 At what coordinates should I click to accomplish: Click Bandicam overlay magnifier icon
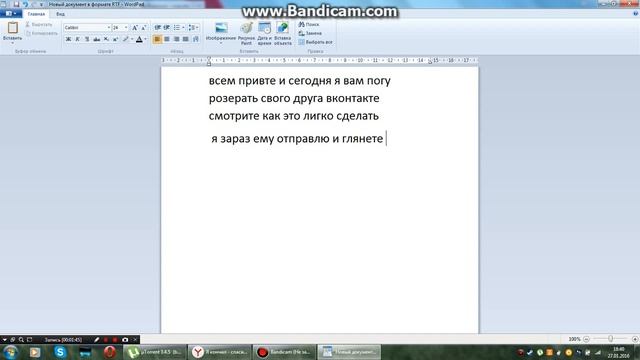click(21, 340)
